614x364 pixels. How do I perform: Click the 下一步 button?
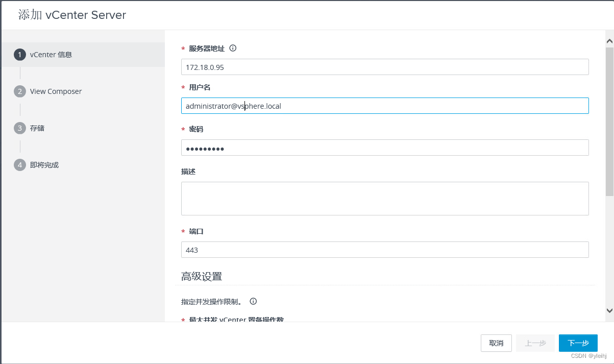pos(578,343)
